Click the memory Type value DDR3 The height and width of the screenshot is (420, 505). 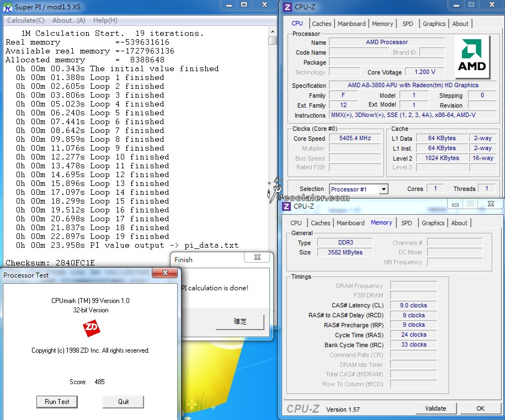pos(345,242)
